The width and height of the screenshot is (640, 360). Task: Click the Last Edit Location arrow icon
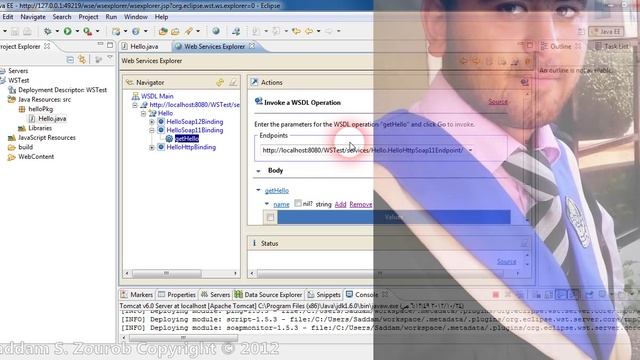pos(296,31)
